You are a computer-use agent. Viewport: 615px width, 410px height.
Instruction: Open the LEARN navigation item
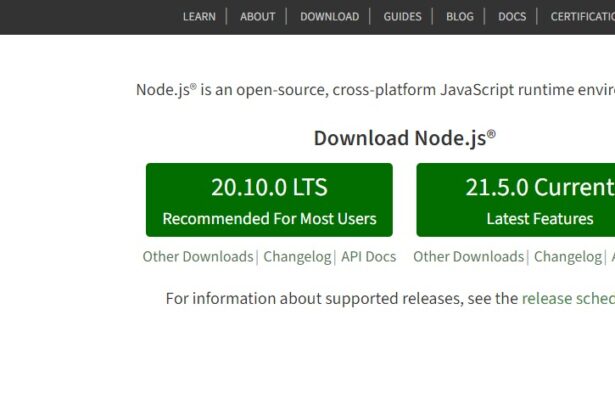click(199, 16)
